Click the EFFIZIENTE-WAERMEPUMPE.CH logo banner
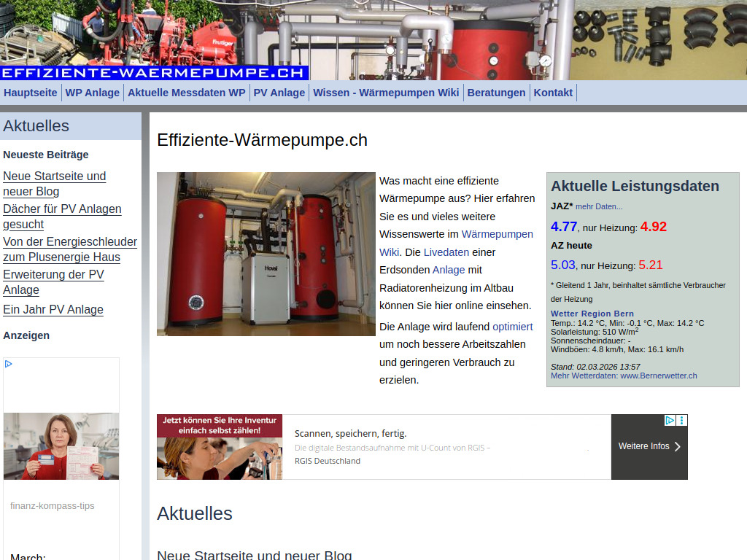The height and width of the screenshot is (560, 747). [x=155, y=73]
